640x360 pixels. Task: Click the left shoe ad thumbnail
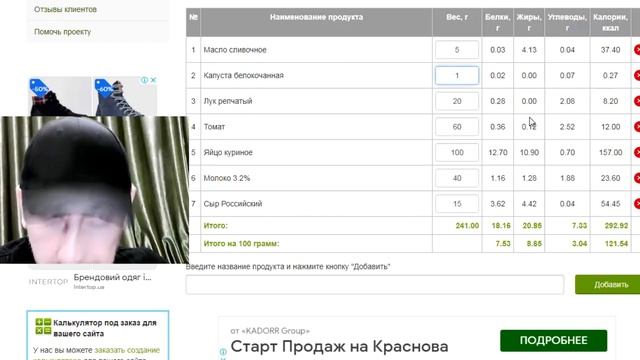click(x=60, y=96)
